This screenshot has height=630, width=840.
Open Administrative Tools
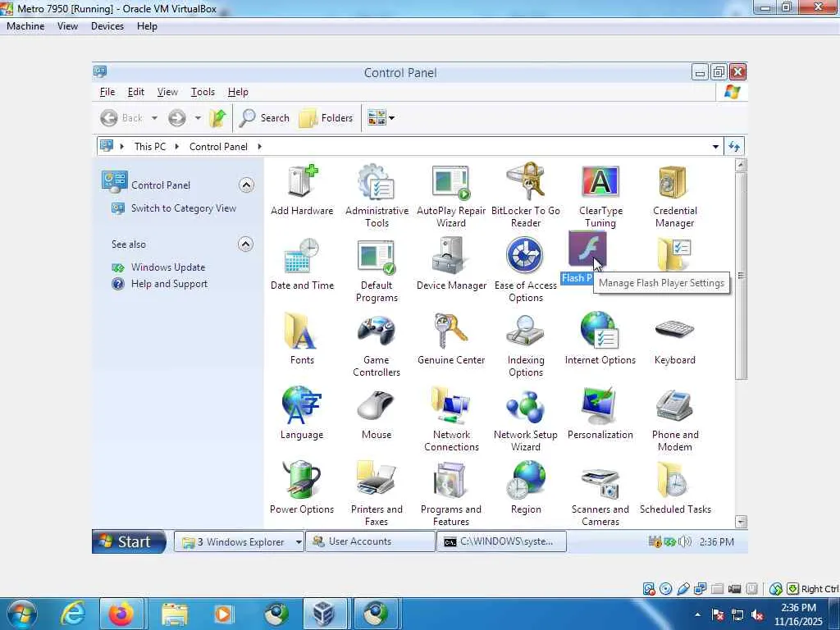pos(377,197)
